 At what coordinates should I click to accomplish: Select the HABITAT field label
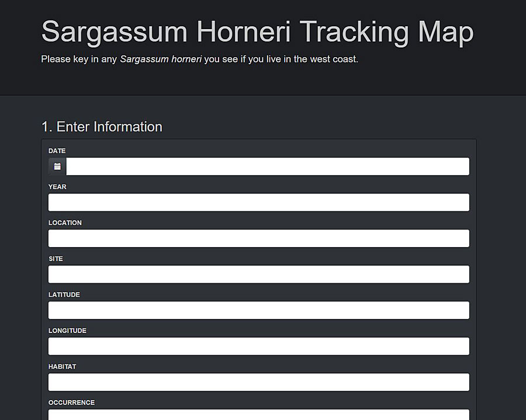click(x=62, y=366)
